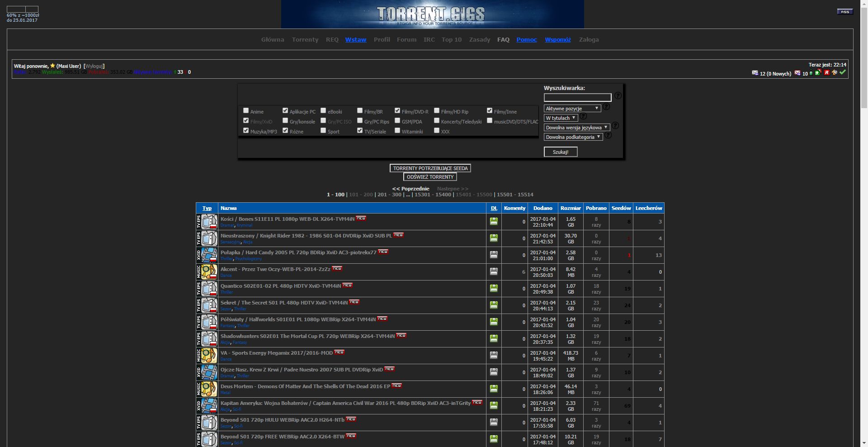Viewport: 868px width, 447px height.
Task: Click the Szukaj! search button
Action: [x=561, y=152]
